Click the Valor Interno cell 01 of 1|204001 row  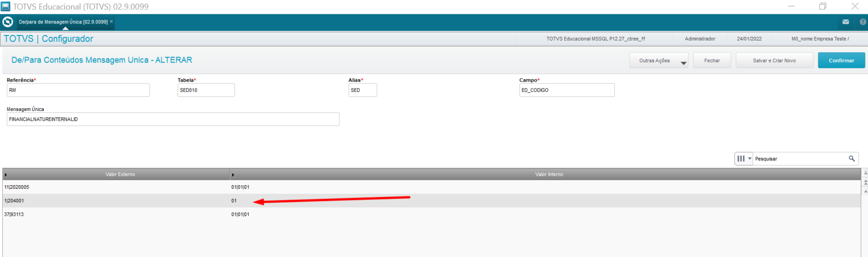(234, 201)
